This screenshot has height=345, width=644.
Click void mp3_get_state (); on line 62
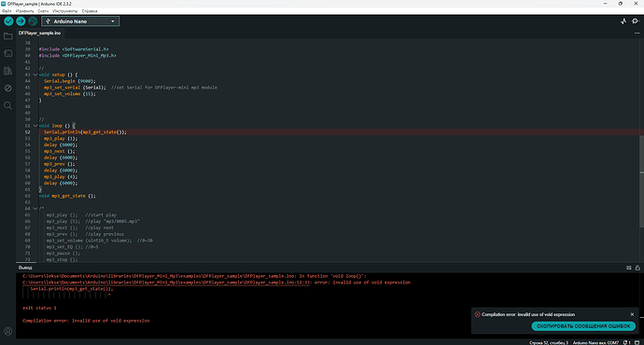point(67,196)
